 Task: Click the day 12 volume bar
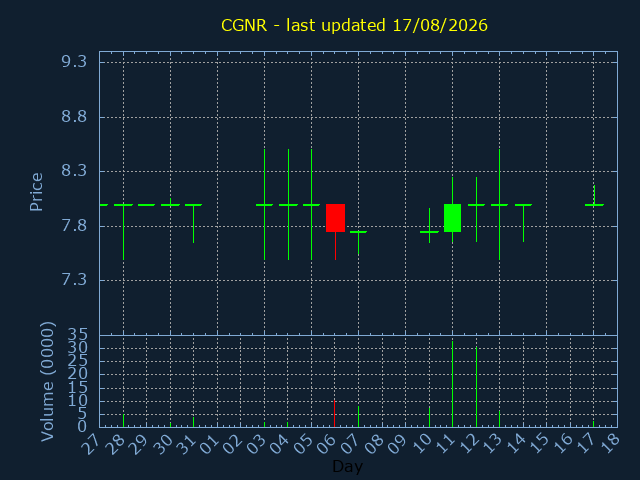(476, 387)
